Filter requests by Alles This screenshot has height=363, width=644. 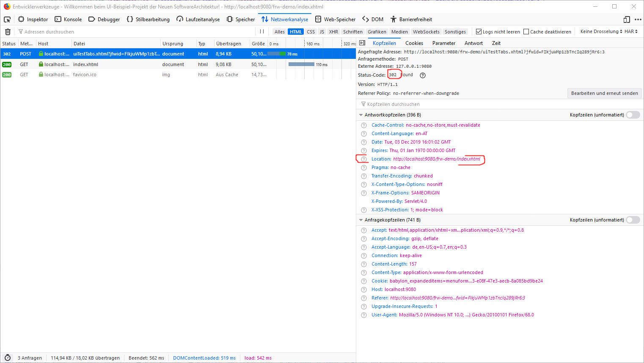[x=280, y=32]
